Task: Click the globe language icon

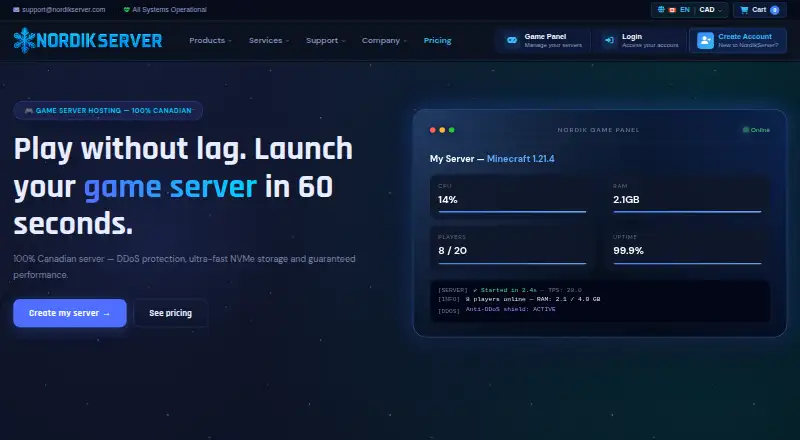Action: point(661,10)
